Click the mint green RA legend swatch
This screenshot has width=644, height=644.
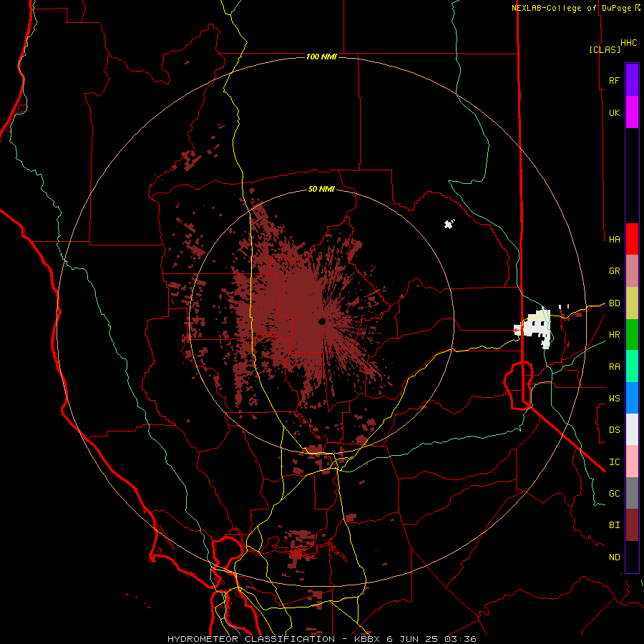tap(632, 366)
